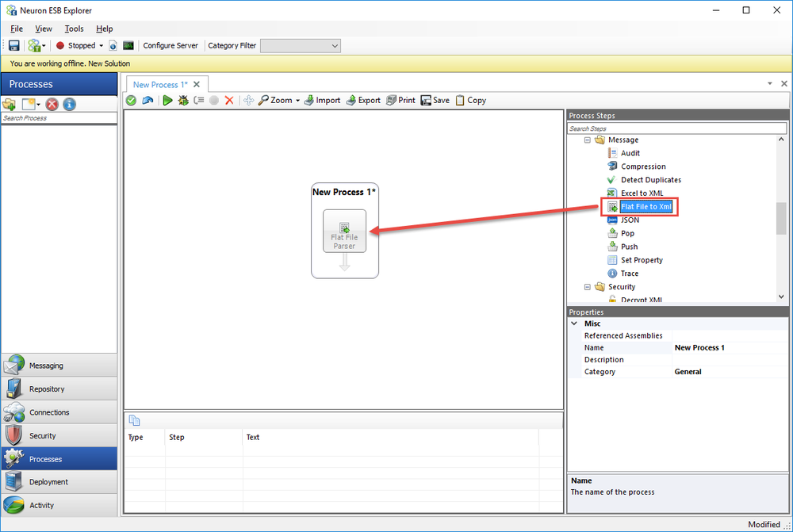Click the Debug bug icon
This screenshot has height=532, width=793.
pyautogui.click(x=183, y=100)
